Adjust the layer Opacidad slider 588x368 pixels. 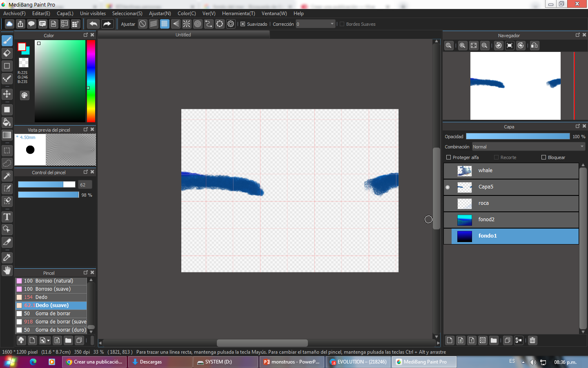518,137
